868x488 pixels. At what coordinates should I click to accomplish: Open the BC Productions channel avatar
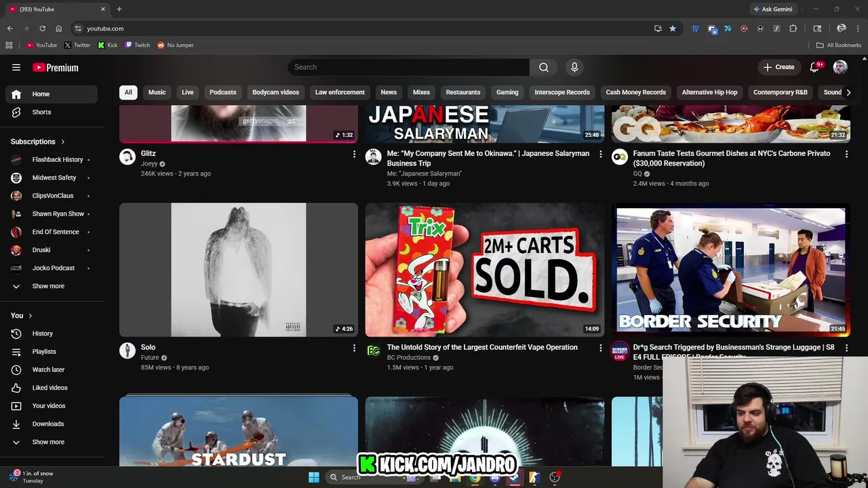(x=373, y=350)
